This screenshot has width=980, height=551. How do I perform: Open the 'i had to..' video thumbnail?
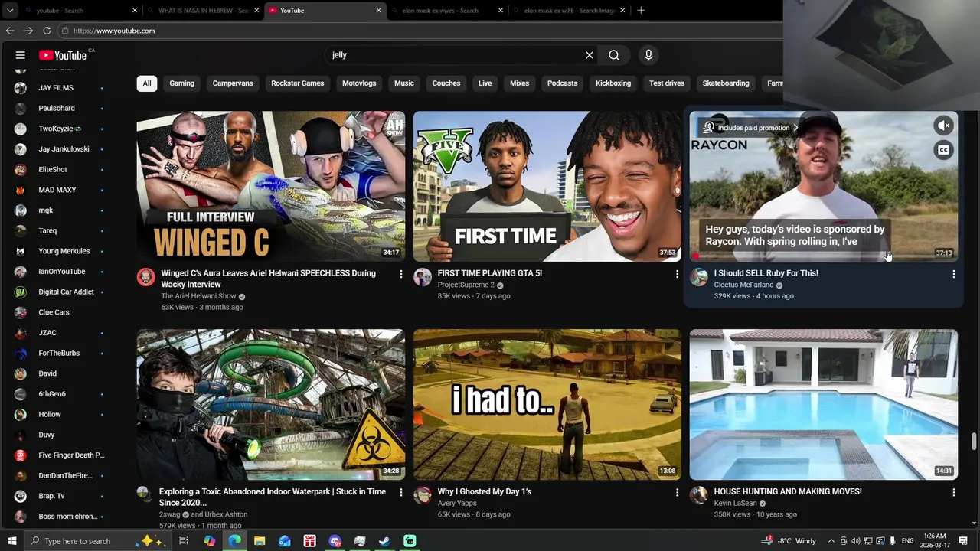547,405
